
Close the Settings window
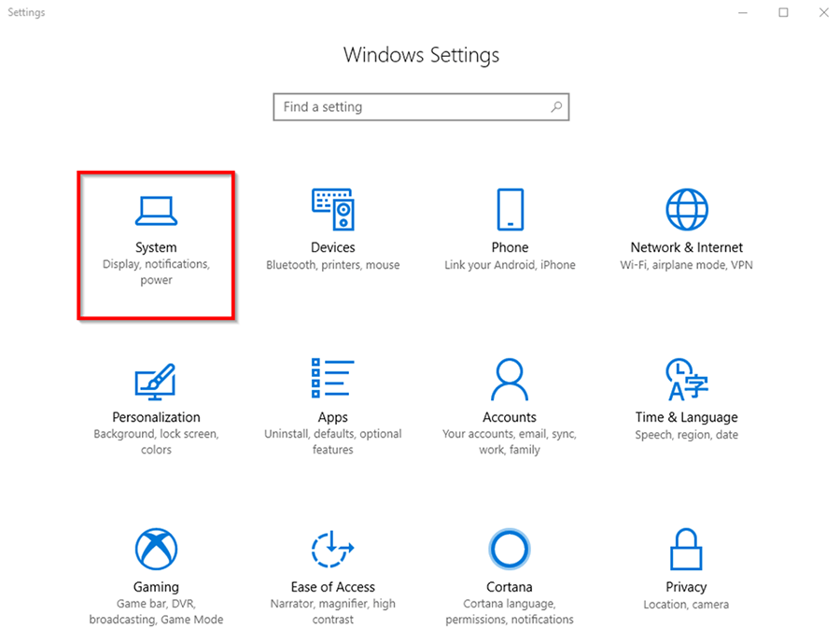click(x=824, y=12)
